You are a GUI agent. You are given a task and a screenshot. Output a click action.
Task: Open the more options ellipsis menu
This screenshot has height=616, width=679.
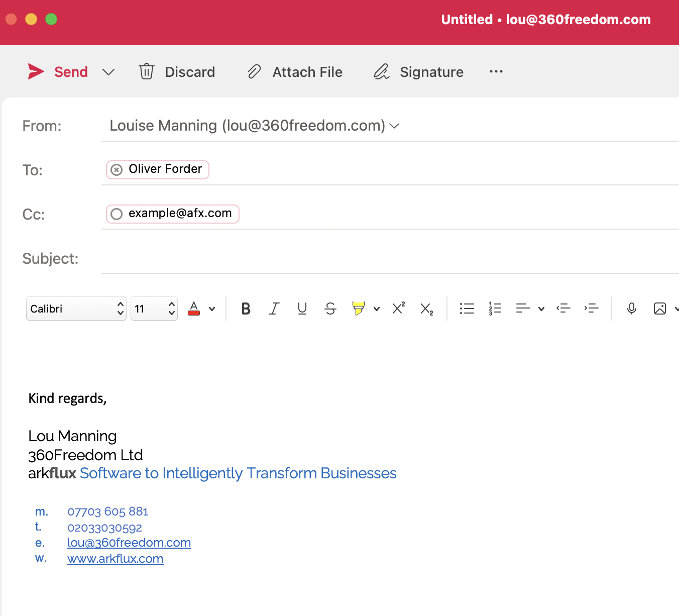(496, 72)
